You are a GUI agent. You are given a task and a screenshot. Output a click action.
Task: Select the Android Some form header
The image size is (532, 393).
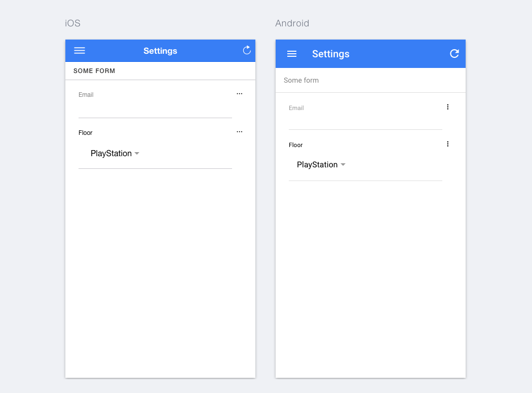click(x=301, y=80)
